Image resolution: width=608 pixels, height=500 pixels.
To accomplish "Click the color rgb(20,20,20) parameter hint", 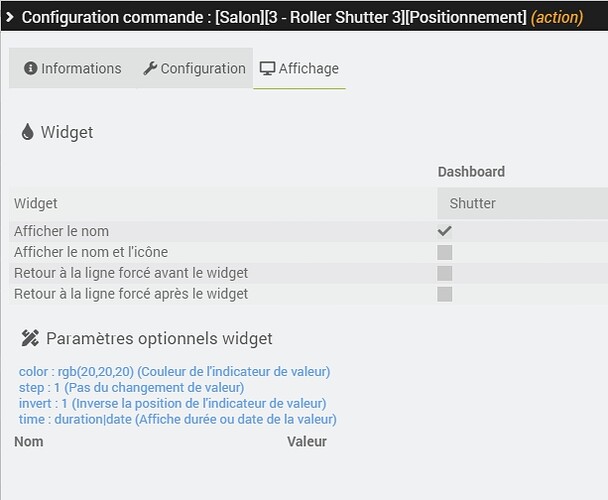I will click(x=174, y=372).
